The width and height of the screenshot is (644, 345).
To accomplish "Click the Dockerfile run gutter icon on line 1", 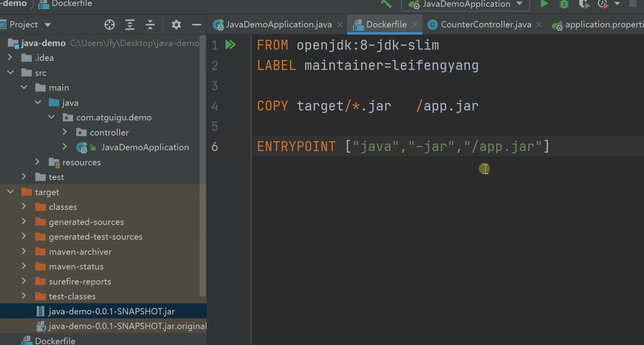I will [230, 45].
